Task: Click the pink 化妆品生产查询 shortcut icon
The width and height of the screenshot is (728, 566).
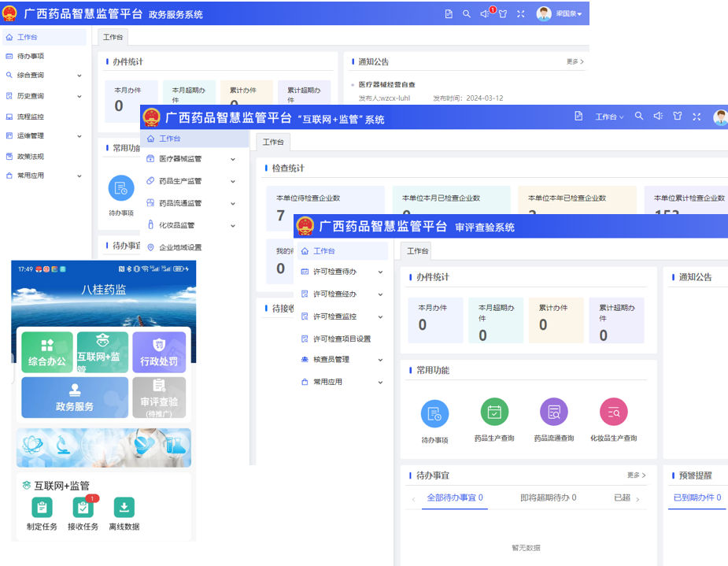Action: pyautogui.click(x=613, y=412)
